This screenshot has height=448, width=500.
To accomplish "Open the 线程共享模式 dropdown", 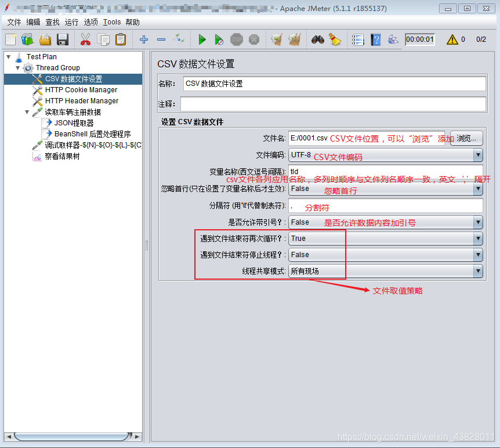I will coord(385,271).
